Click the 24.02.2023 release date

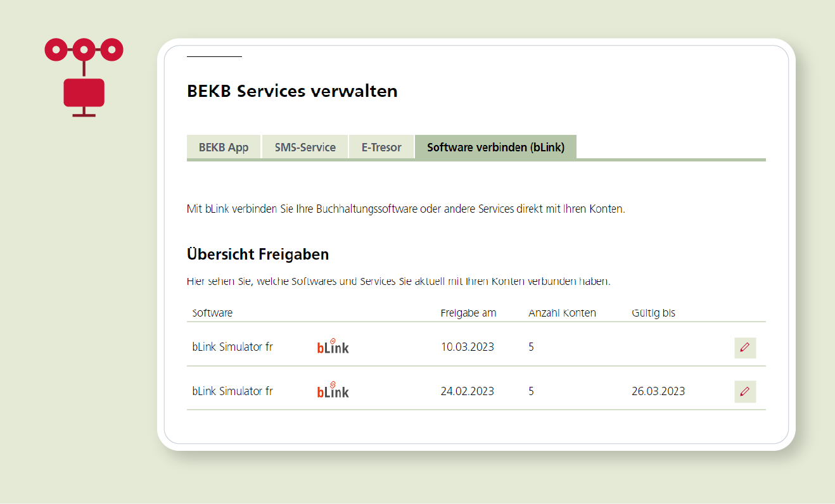coord(467,391)
